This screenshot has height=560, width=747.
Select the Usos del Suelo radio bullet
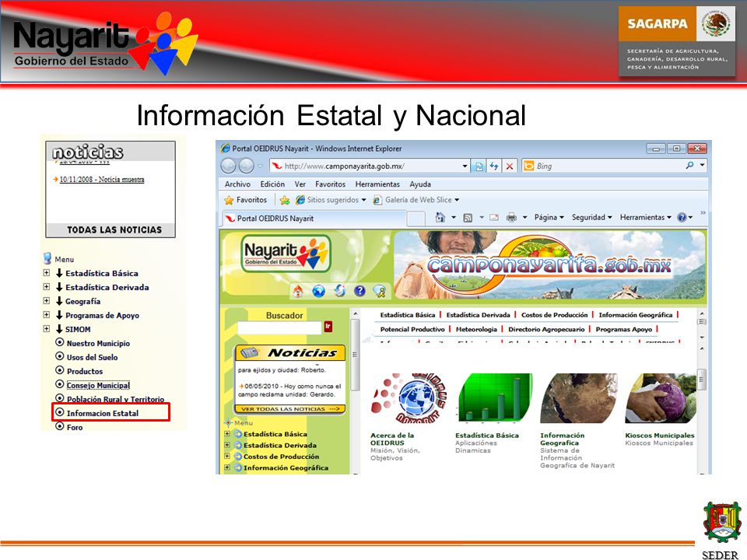[x=60, y=356]
